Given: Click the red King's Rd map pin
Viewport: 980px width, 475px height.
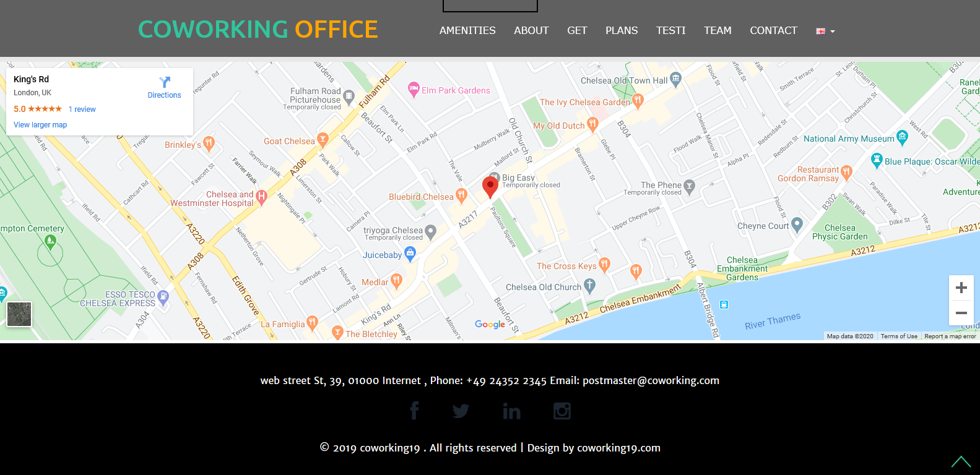Looking at the screenshot, I should pos(490,187).
